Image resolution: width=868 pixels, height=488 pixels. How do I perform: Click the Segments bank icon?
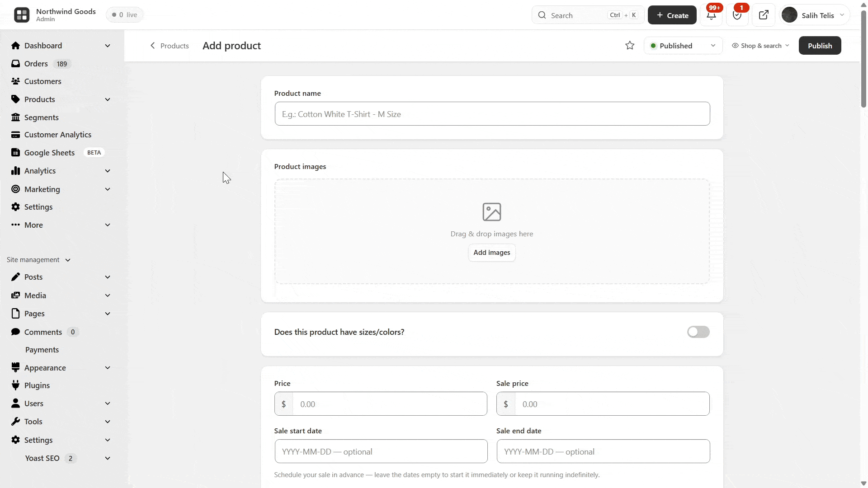point(15,117)
